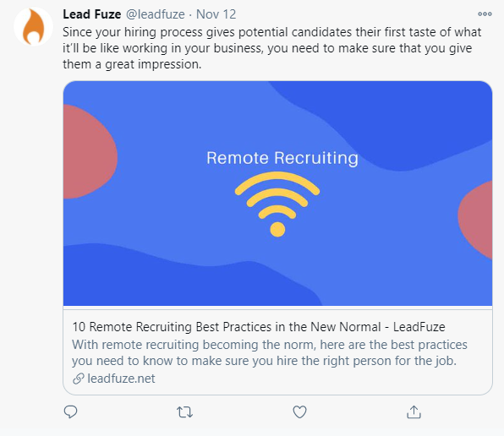
Task: Click the Remote Recruiting title text in image
Action: pos(282,158)
